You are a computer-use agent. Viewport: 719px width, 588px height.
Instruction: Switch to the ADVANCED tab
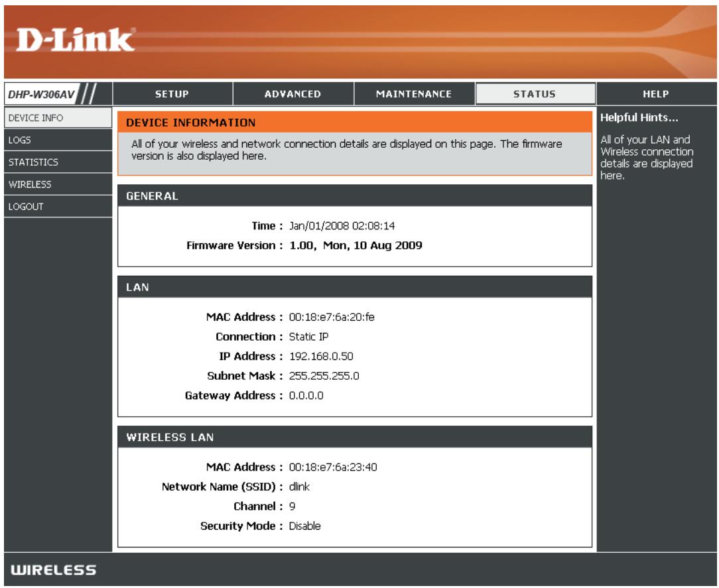click(293, 94)
